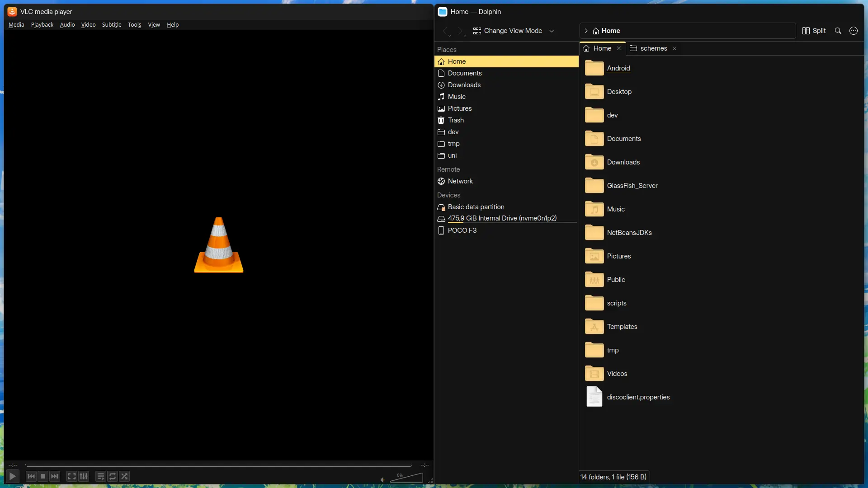Open Network in Remote section

tap(506, 181)
